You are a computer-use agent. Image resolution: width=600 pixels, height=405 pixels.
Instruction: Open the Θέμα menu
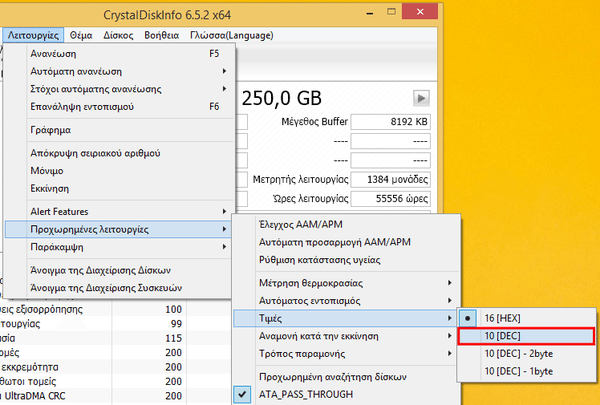tap(81, 35)
